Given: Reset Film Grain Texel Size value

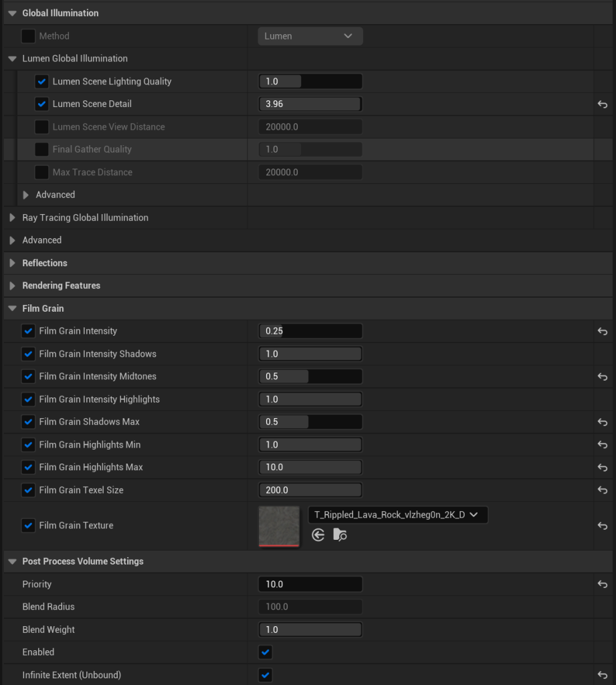Looking at the screenshot, I should point(602,490).
